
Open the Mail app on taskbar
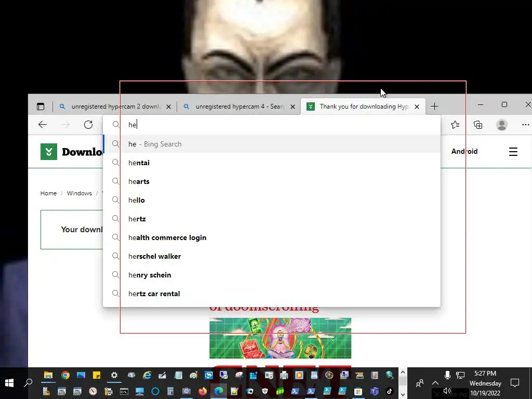(x=81, y=375)
